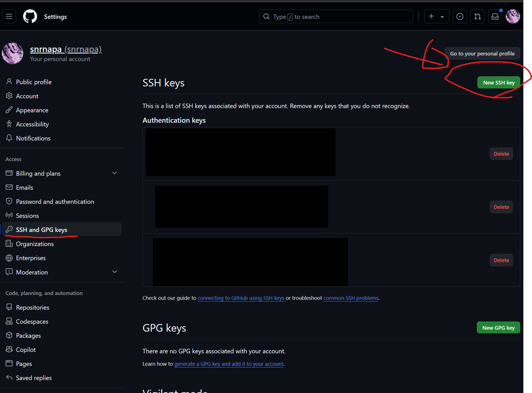Screen dimensions: 532x393
Task: Click Go to your personal profile button
Action: pos(482,53)
